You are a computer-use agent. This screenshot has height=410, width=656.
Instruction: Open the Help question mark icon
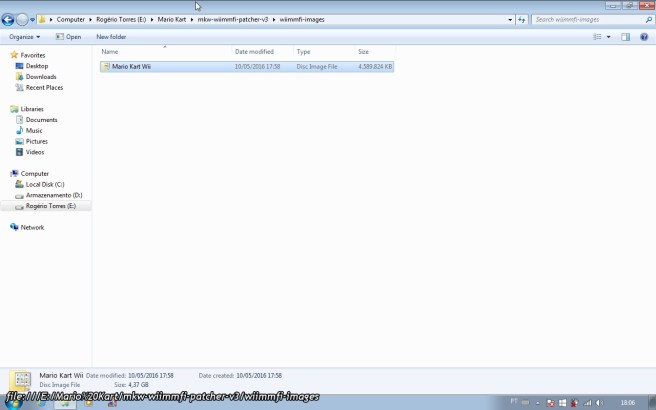pos(643,37)
